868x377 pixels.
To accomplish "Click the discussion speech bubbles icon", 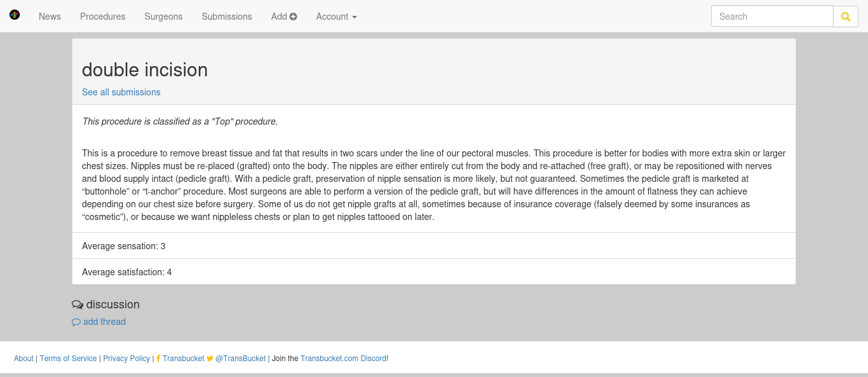I will pos(78,305).
